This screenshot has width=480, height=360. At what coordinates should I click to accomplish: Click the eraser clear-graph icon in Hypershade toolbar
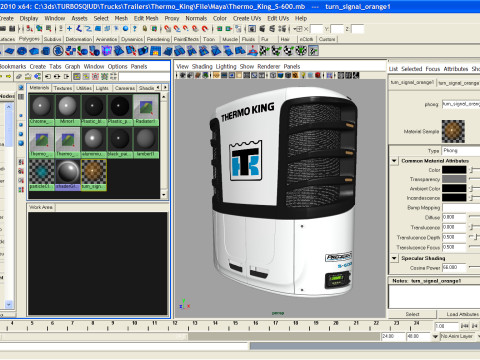tap(19, 77)
